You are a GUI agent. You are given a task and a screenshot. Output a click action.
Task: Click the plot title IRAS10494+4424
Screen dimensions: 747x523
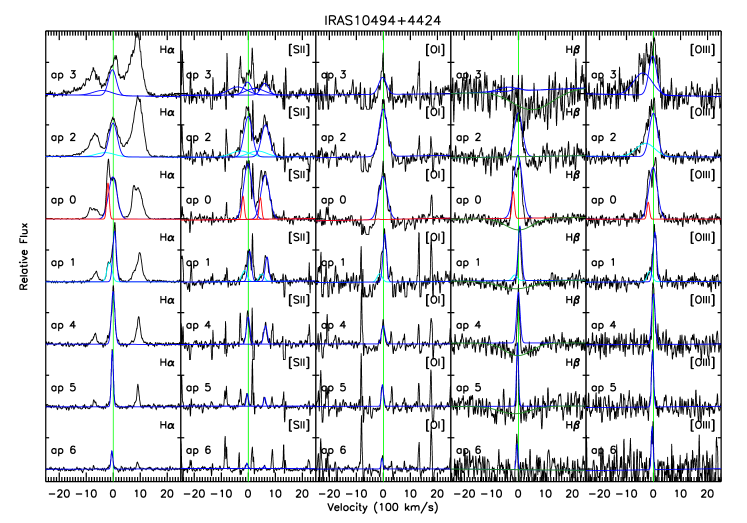click(x=383, y=20)
